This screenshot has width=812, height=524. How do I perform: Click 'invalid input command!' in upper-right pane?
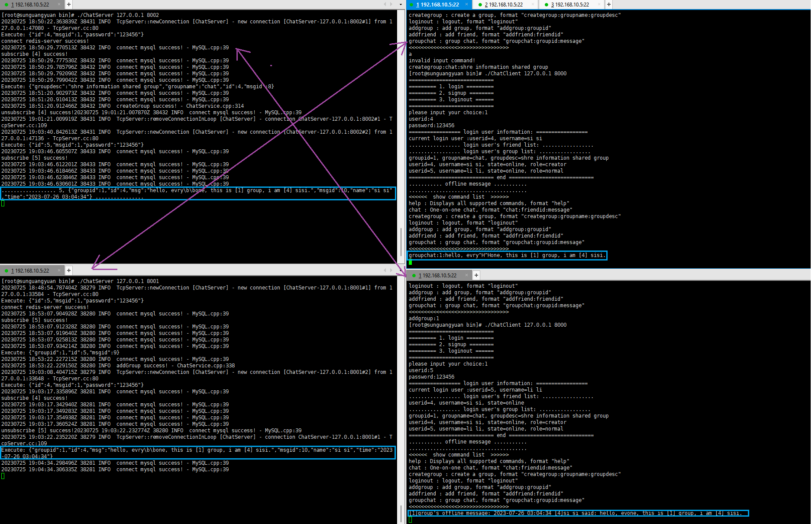click(442, 61)
